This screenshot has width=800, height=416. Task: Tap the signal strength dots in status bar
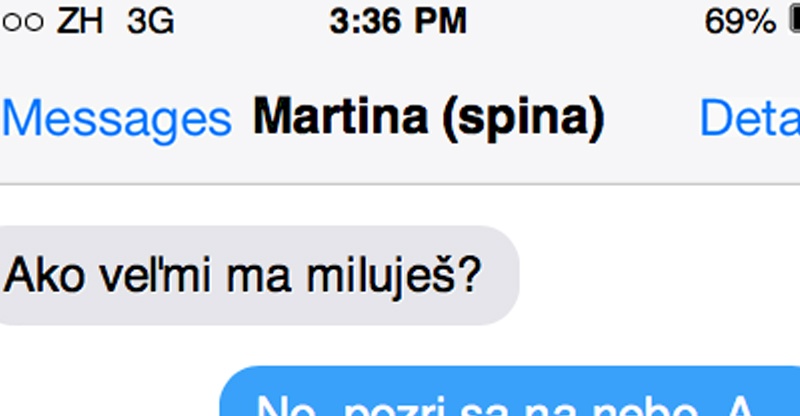[x=22, y=22]
